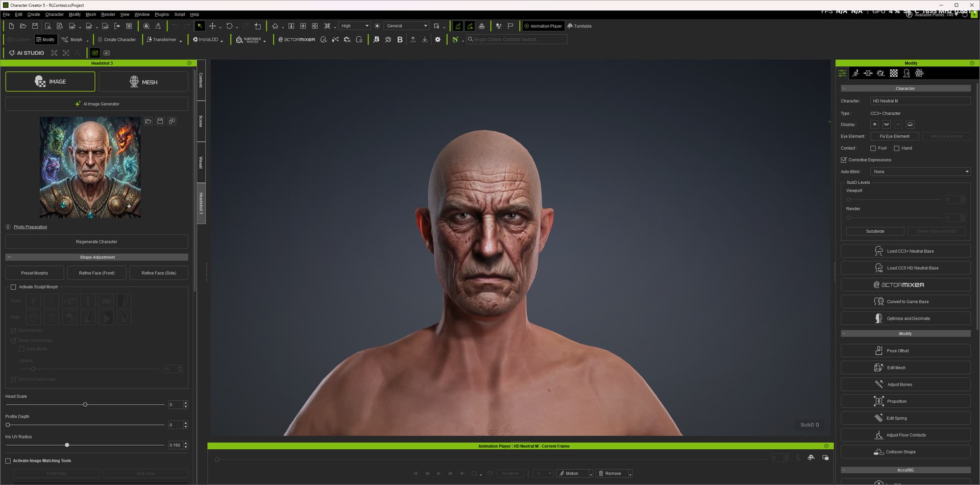
Task: Enable Activate Sculpt Morph checkbox
Action: [x=13, y=287]
